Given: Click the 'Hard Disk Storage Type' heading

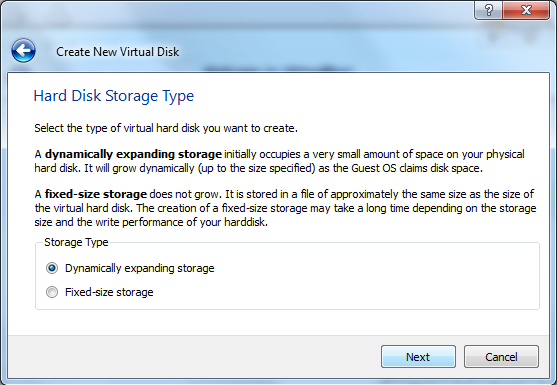Looking at the screenshot, I should (114, 96).
